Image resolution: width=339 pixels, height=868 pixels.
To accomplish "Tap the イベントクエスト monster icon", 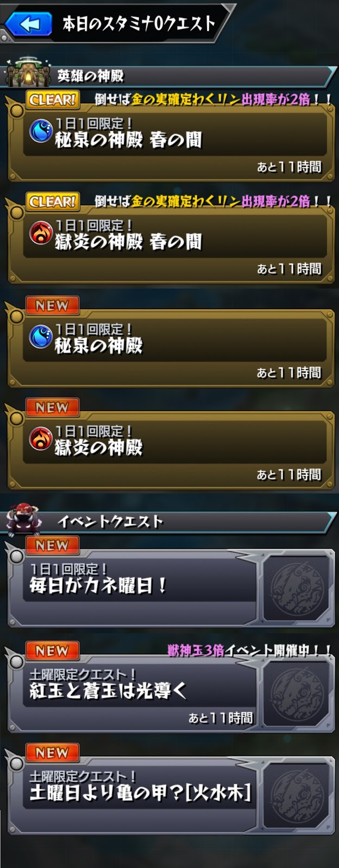I will pyautogui.click(x=24, y=519).
